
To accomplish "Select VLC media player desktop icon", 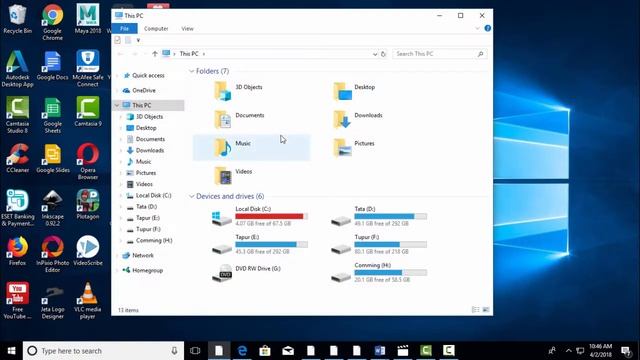I will [87, 301].
